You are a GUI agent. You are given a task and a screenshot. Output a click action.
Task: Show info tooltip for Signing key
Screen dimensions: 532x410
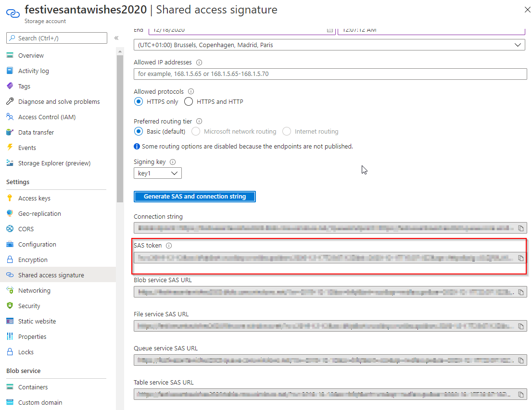(173, 162)
